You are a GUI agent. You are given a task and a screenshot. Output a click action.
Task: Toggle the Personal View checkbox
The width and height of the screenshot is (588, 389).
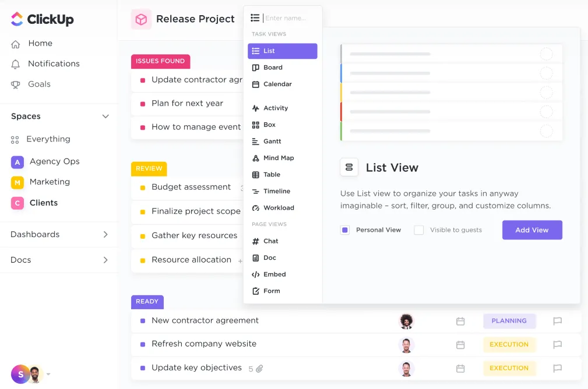click(345, 230)
